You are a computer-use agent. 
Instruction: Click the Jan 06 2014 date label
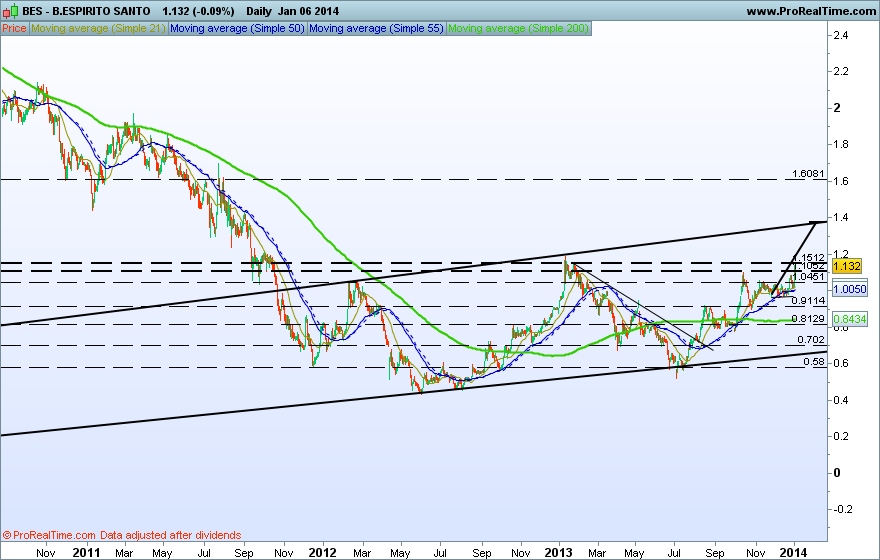(x=308, y=11)
